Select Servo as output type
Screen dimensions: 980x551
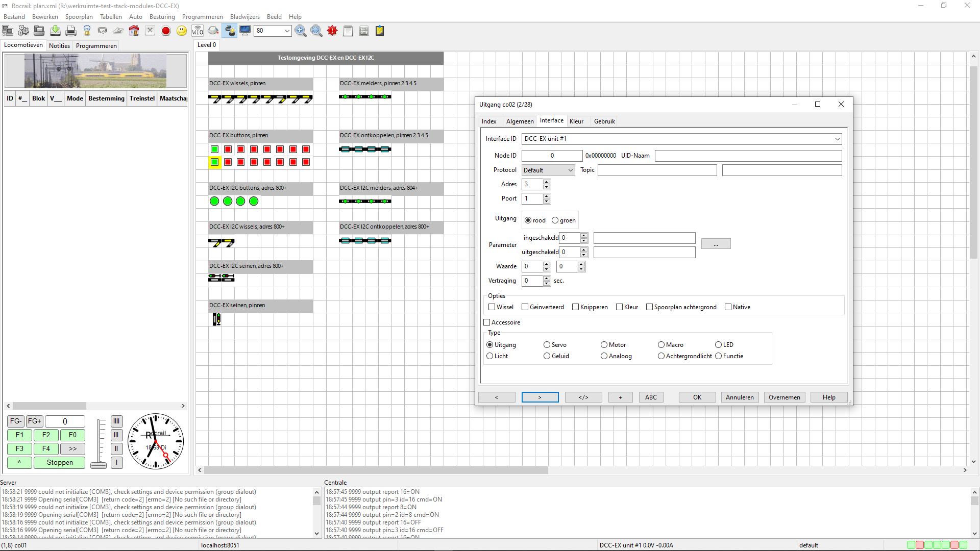pos(547,345)
